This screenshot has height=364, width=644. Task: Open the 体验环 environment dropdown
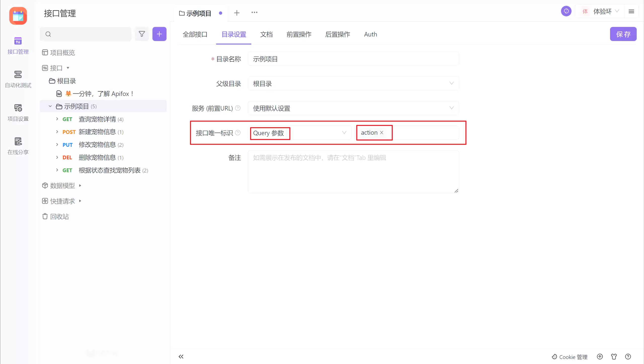(599, 11)
